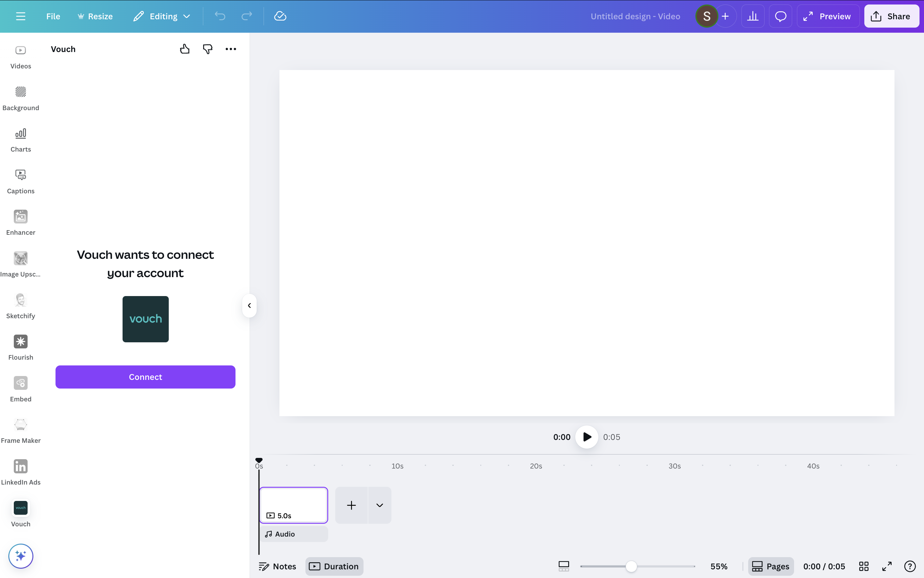Viewport: 924px width, 578px height.
Task: Open the hamburger main menu
Action: click(21, 16)
